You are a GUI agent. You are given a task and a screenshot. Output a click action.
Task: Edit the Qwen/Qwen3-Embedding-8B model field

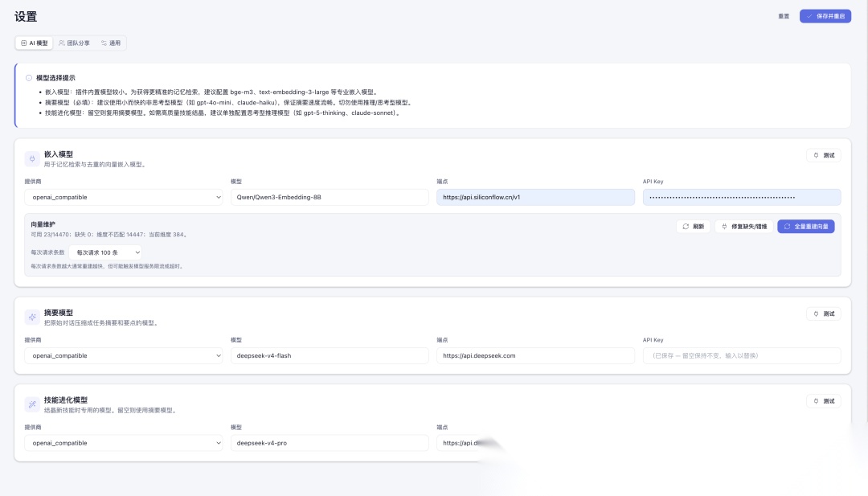[330, 197]
